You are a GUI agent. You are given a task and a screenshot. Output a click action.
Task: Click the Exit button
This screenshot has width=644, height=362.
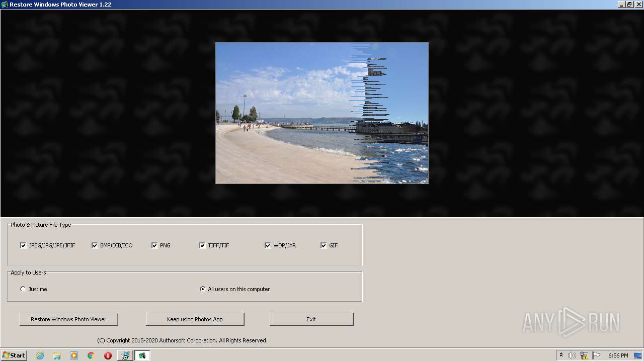pos(311,319)
